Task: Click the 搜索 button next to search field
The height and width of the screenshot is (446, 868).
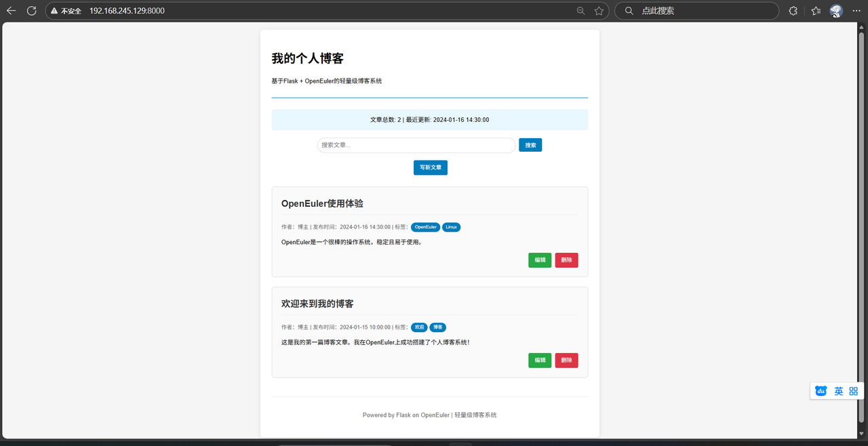Action: pos(530,145)
